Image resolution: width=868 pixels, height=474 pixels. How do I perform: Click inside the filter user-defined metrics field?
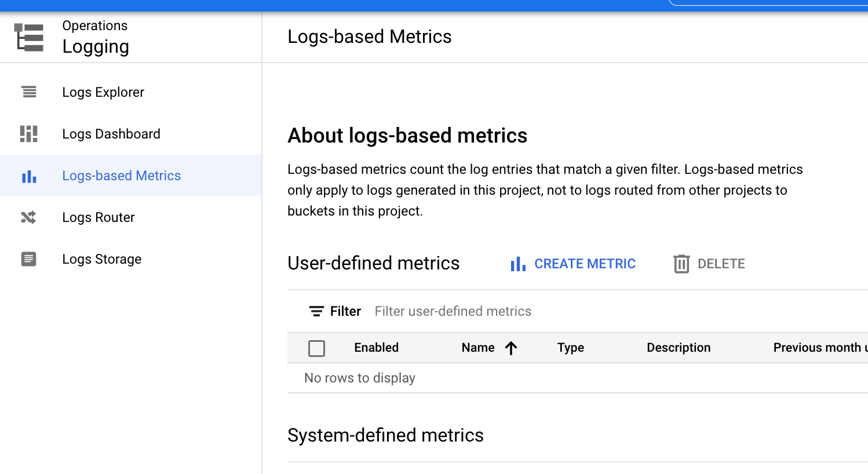(x=453, y=311)
